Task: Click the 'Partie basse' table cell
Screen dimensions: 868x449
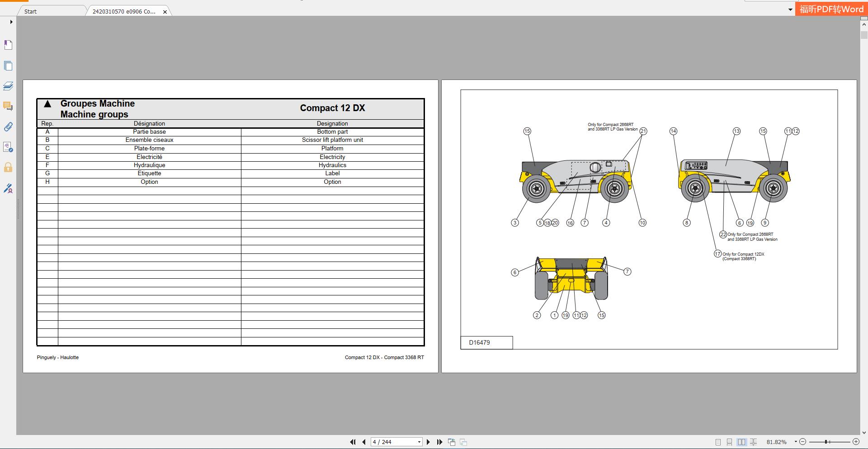Action: [x=149, y=132]
